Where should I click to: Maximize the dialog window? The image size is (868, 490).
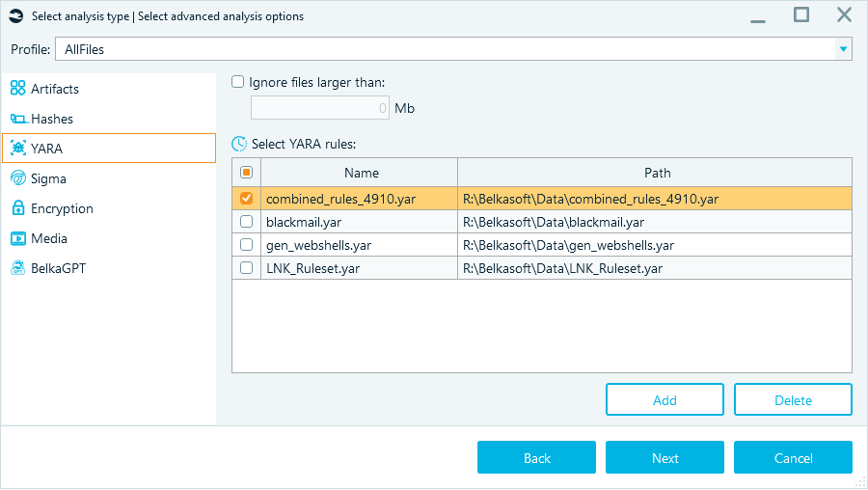click(x=801, y=14)
